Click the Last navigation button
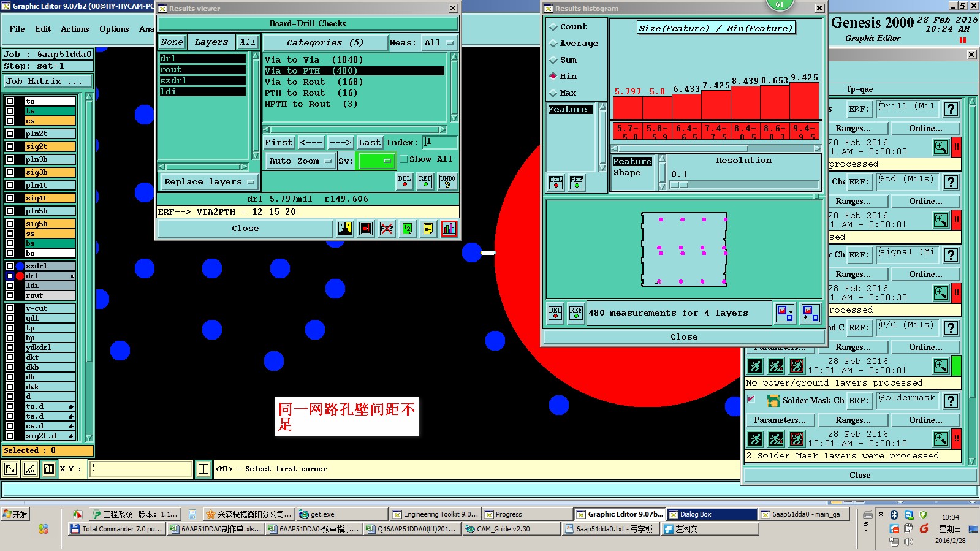The image size is (980, 551). click(370, 142)
